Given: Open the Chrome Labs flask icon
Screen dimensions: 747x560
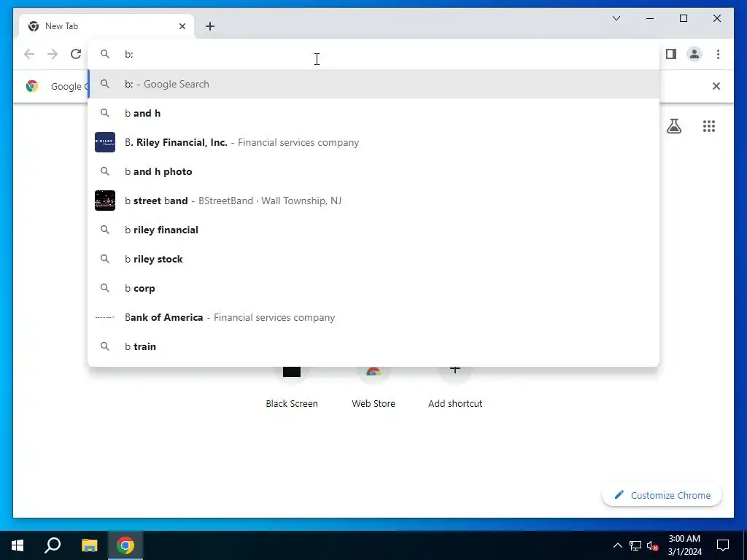Looking at the screenshot, I should pyautogui.click(x=673, y=126).
